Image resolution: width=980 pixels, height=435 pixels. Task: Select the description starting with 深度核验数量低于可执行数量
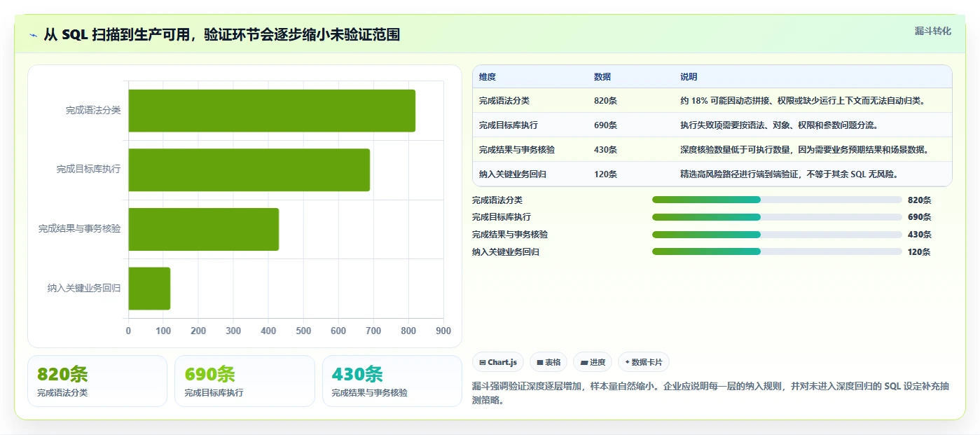(x=805, y=150)
